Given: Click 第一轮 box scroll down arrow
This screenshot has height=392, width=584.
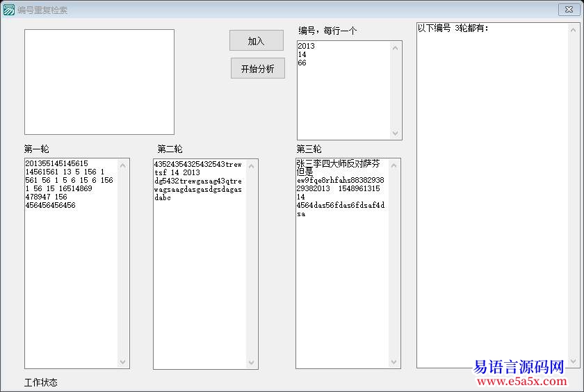Looking at the screenshot, I should [123, 361].
